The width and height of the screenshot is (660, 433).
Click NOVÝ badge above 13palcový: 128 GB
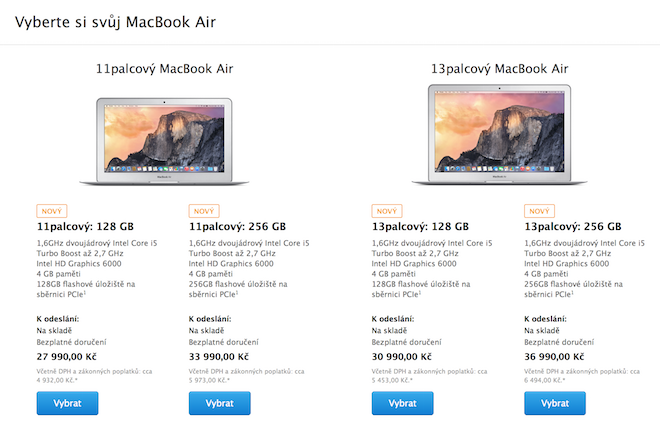click(386, 211)
